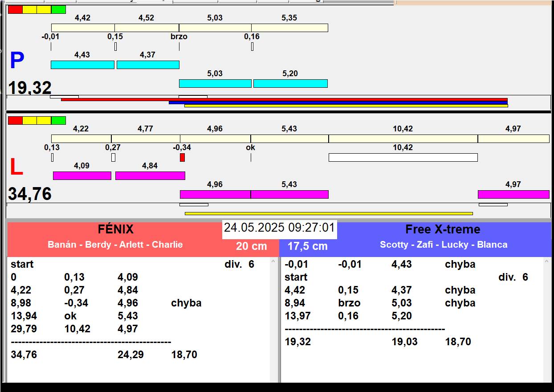The width and height of the screenshot is (554, 392).
Task: Click the 24.05.2025 09:27:01 timestamp
Action: click(279, 228)
